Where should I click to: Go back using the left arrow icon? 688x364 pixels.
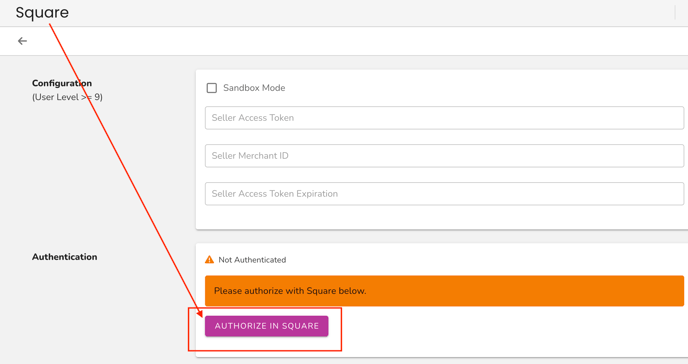tap(22, 41)
